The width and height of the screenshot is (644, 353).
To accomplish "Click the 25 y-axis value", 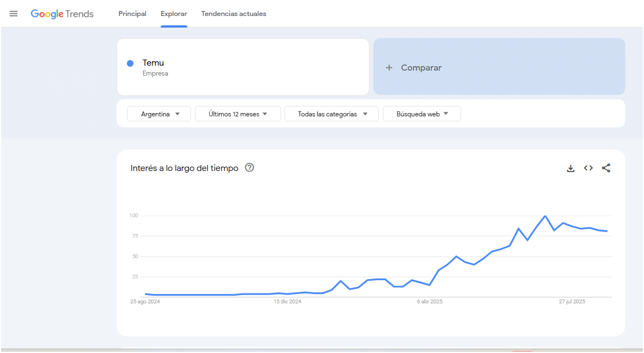I will [135, 277].
